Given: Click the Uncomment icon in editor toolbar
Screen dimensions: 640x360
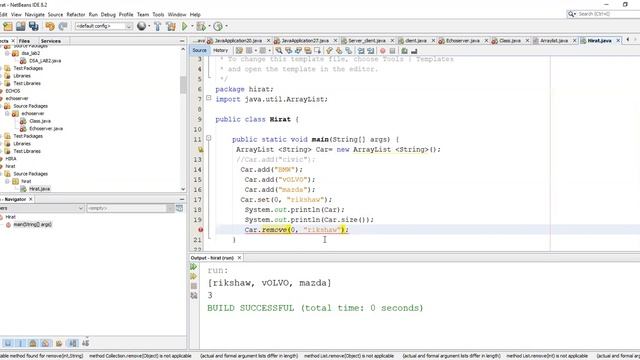Looking at the screenshot, I should pos(414,51).
